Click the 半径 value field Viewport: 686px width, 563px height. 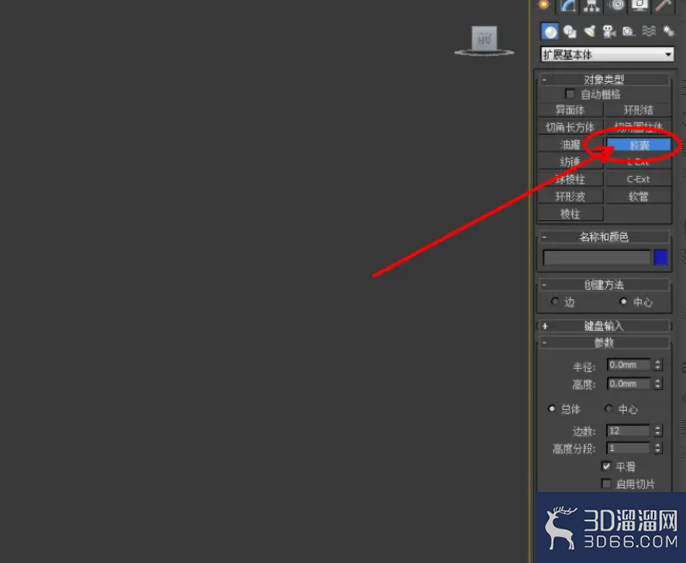pos(629,365)
